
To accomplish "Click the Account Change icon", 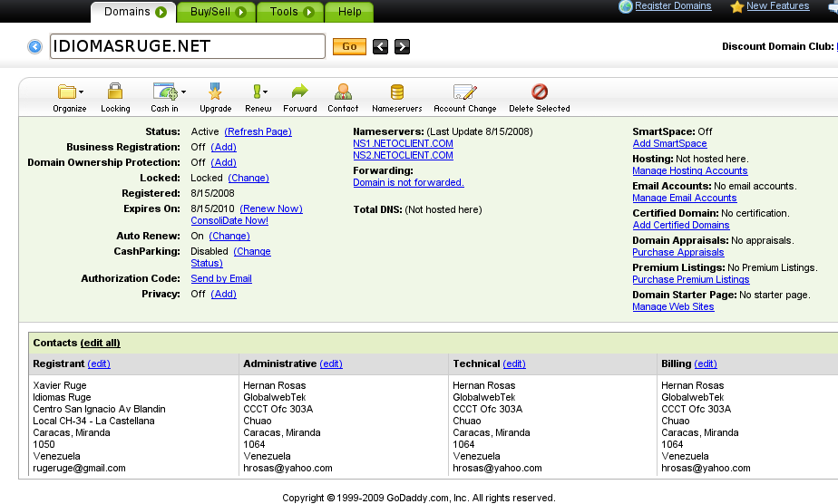I will coord(464,92).
